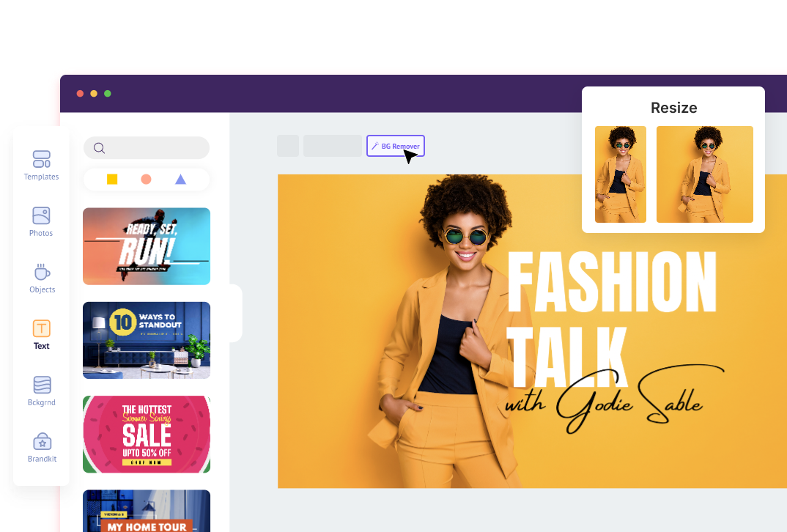Open the Photos sidebar icon

(41, 216)
